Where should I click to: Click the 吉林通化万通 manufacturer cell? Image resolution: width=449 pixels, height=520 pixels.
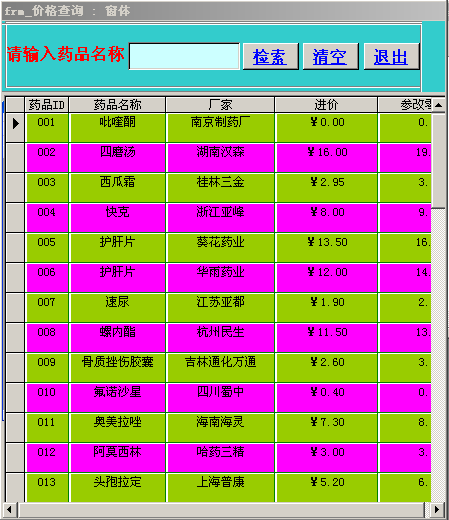(x=221, y=368)
